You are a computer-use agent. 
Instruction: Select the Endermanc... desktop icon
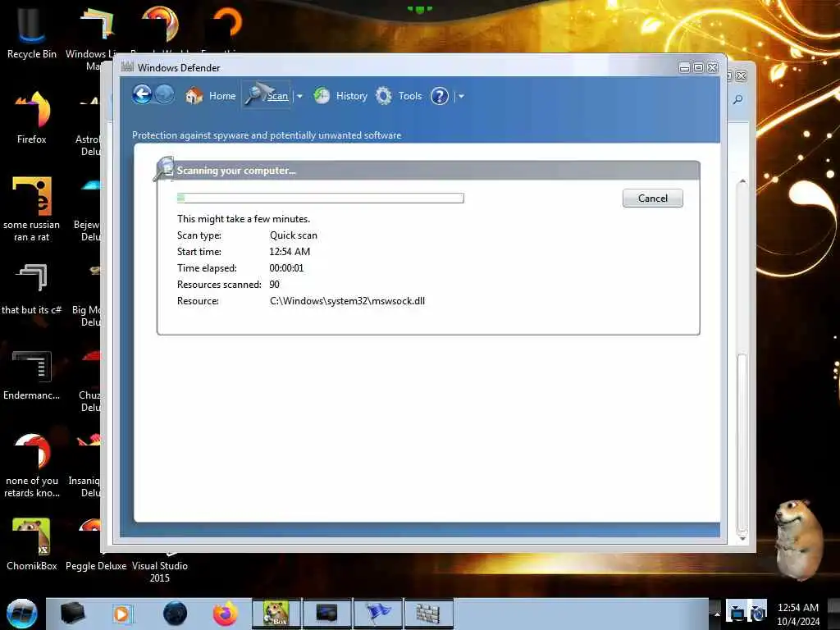(32, 375)
